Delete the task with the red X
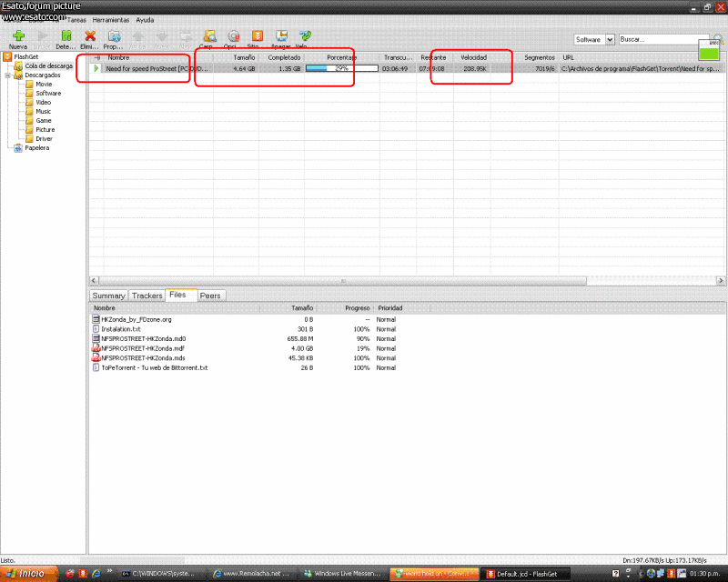Image resolution: width=728 pixels, height=582 pixels. [89, 39]
